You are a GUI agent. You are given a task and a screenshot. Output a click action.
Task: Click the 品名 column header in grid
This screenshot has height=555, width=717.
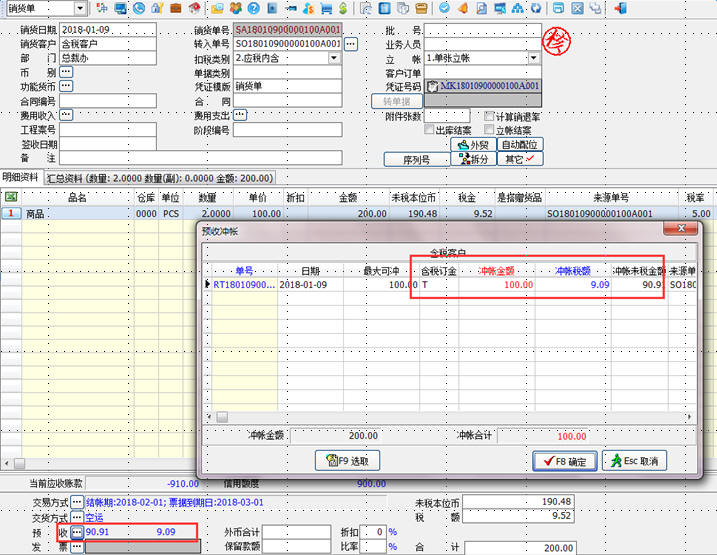point(77,197)
